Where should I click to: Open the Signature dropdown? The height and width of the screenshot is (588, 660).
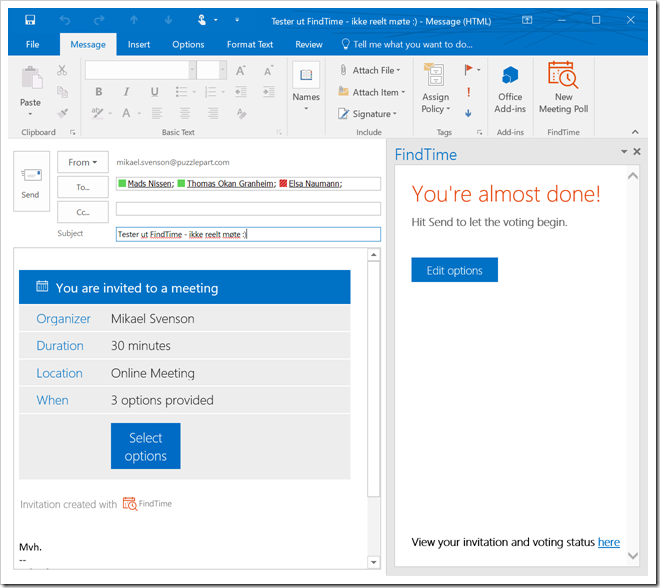point(368,114)
